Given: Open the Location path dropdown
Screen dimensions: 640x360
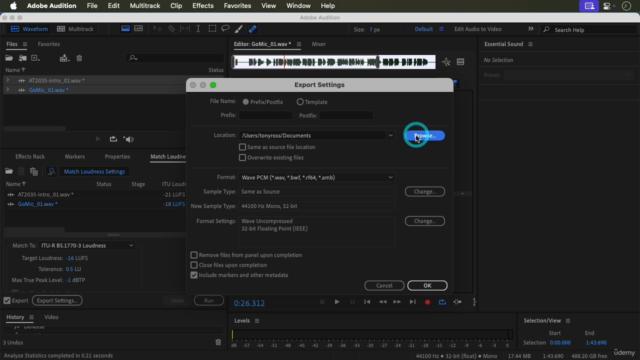Looking at the screenshot, I should pyautogui.click(x=390, y=136).
